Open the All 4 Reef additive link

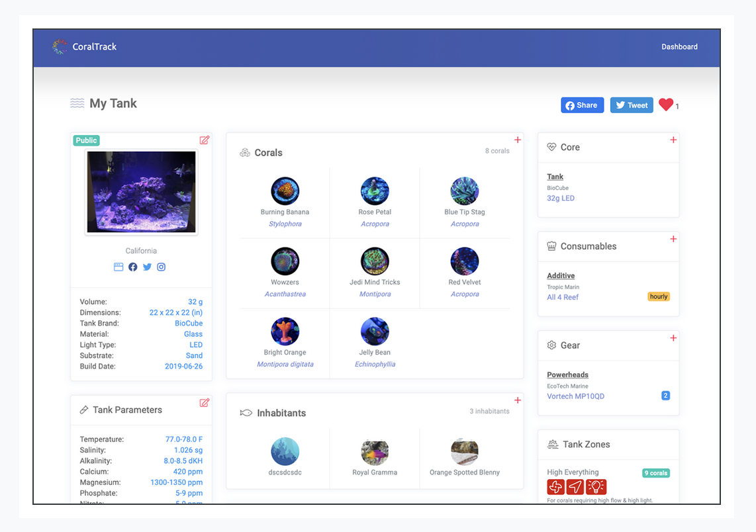562,297
